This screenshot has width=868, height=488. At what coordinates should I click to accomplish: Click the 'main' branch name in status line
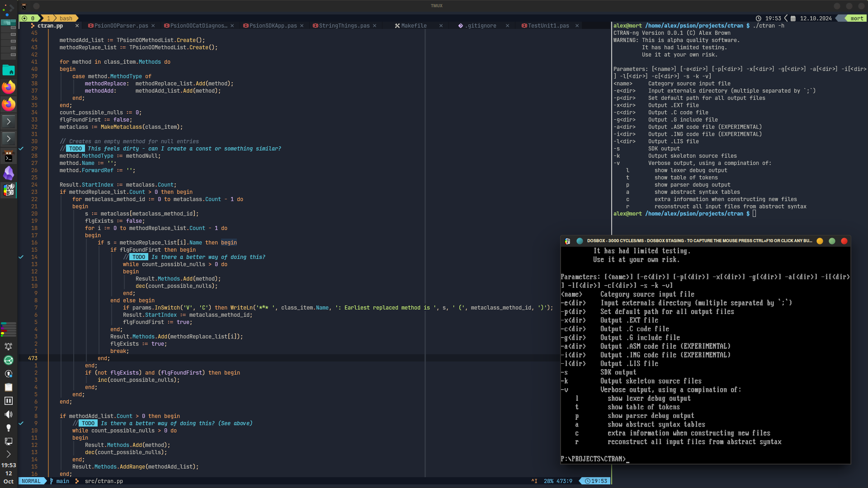[x=63, y=481]
